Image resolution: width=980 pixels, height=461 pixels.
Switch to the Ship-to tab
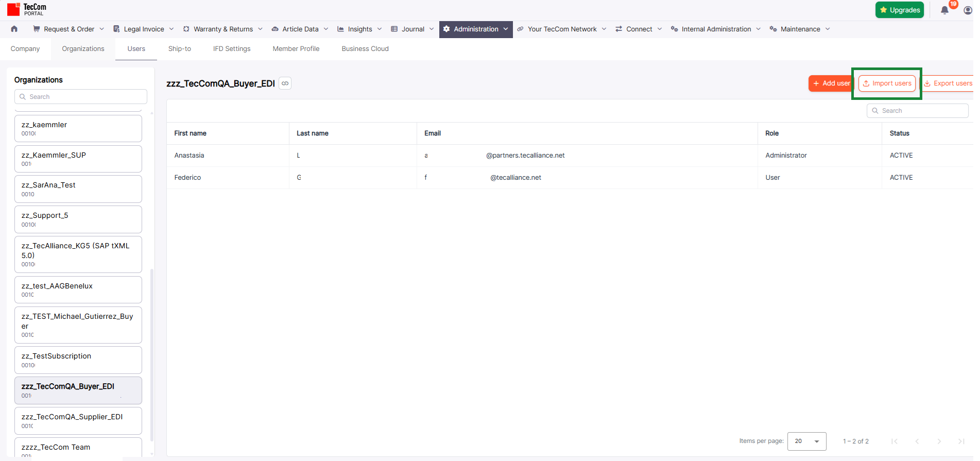(180, 49)
